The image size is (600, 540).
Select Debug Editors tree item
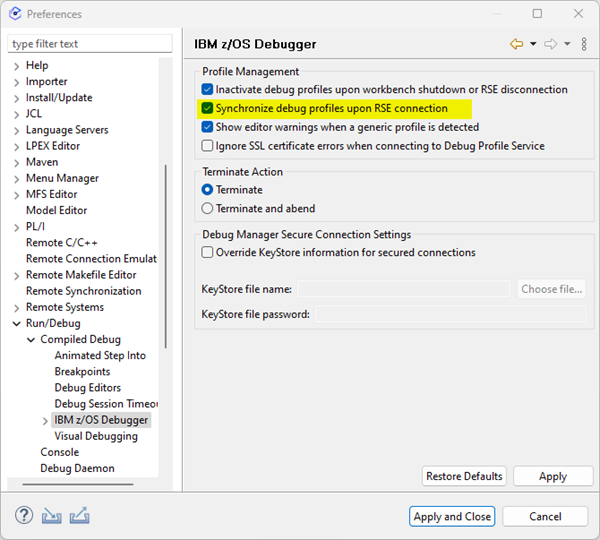click(x=88, y=388)
